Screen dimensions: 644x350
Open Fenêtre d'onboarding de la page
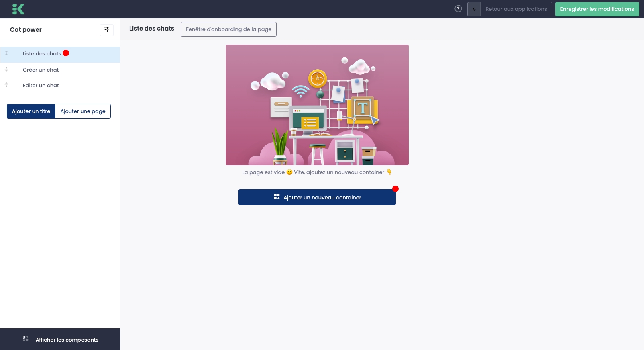[228, 29]
